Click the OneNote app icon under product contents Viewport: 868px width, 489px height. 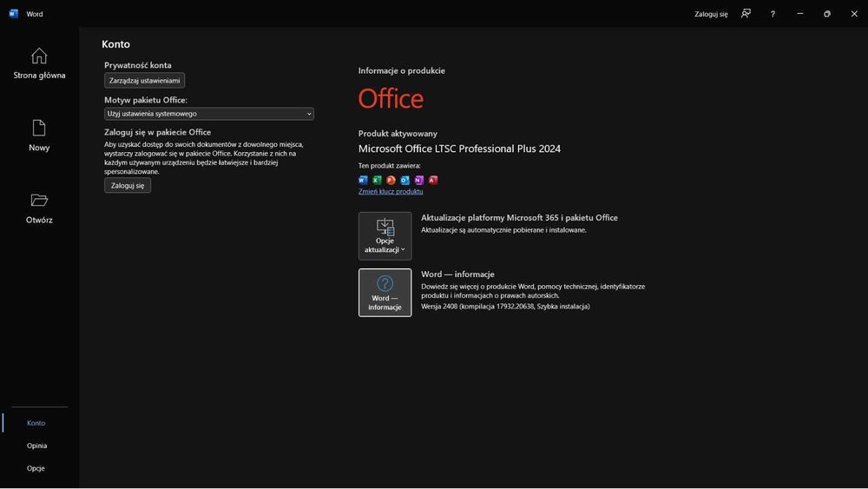(419, 180)
